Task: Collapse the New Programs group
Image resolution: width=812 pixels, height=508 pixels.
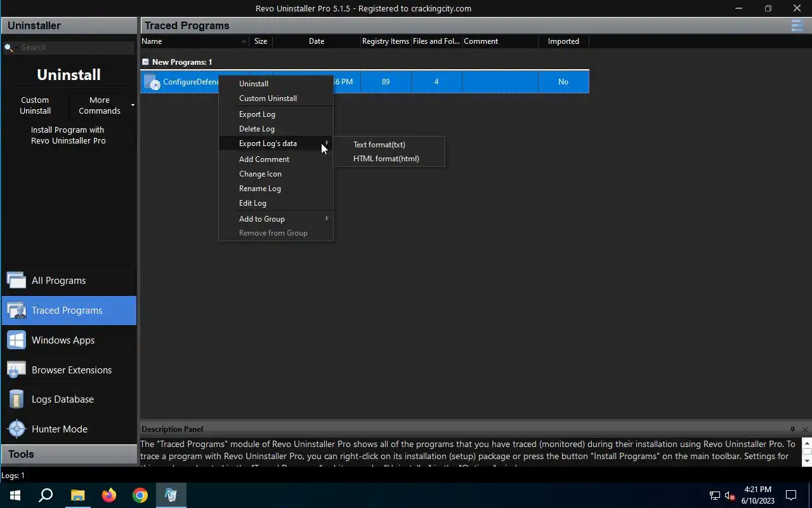Action: [145, 62]
